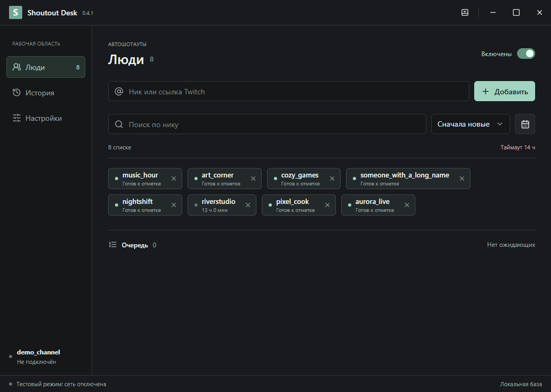Click the Нет ожидающих text

click(x=511, y=245)
